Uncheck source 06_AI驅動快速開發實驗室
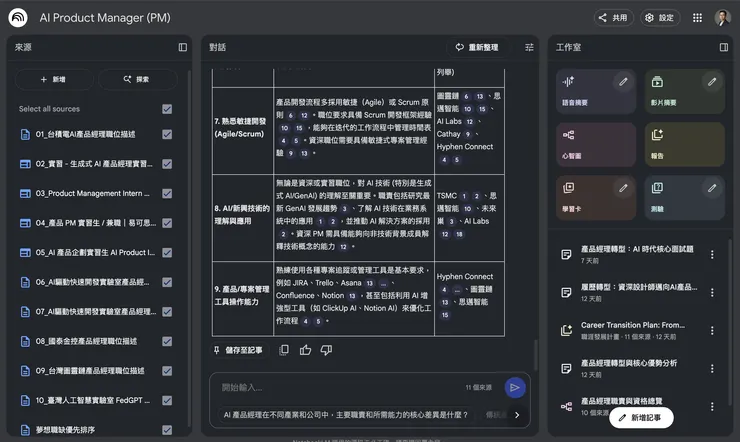The height and width of the screenshot is (442, 740). [167, 282]
